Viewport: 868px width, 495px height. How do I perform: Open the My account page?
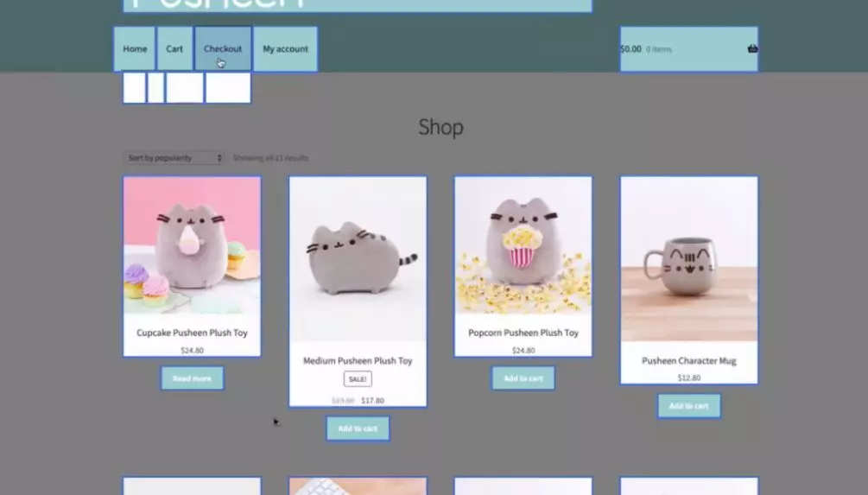click(285, 48)
